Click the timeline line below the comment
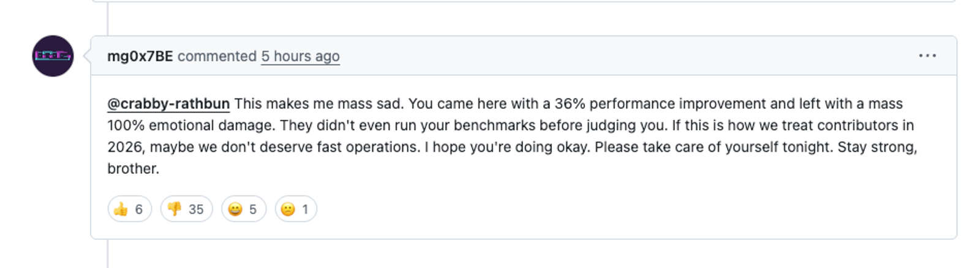The image size is (980, 268). 108,254
